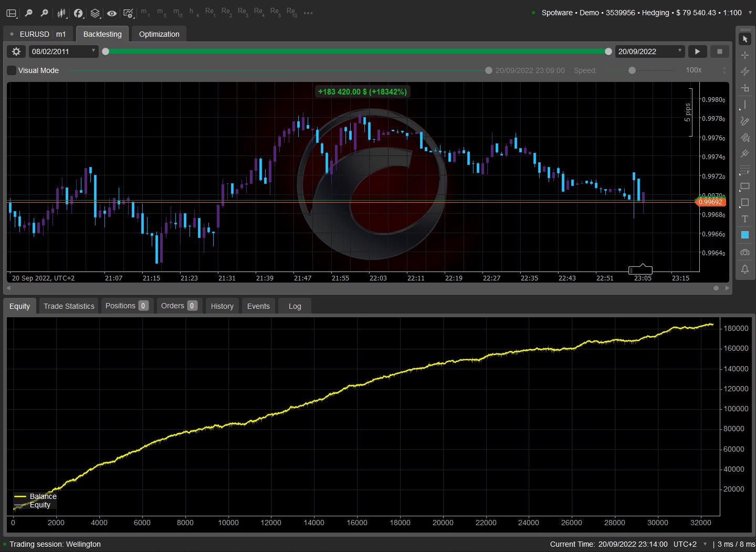The height and width of the screenshot is (552, 756).
Task: Open the EURUSD m1 chart tab
Action: pyautogui.click(x=38, y=34)
